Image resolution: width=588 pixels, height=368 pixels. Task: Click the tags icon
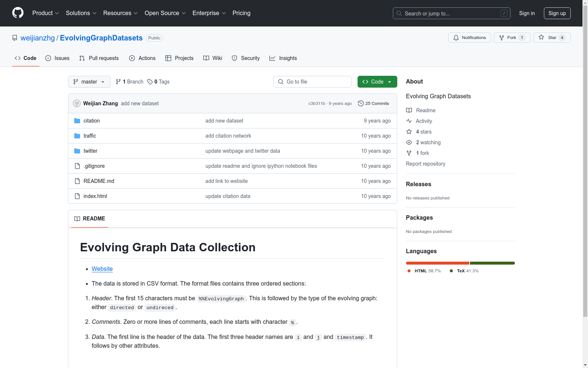pyautogui.click(x=150, y=82)
